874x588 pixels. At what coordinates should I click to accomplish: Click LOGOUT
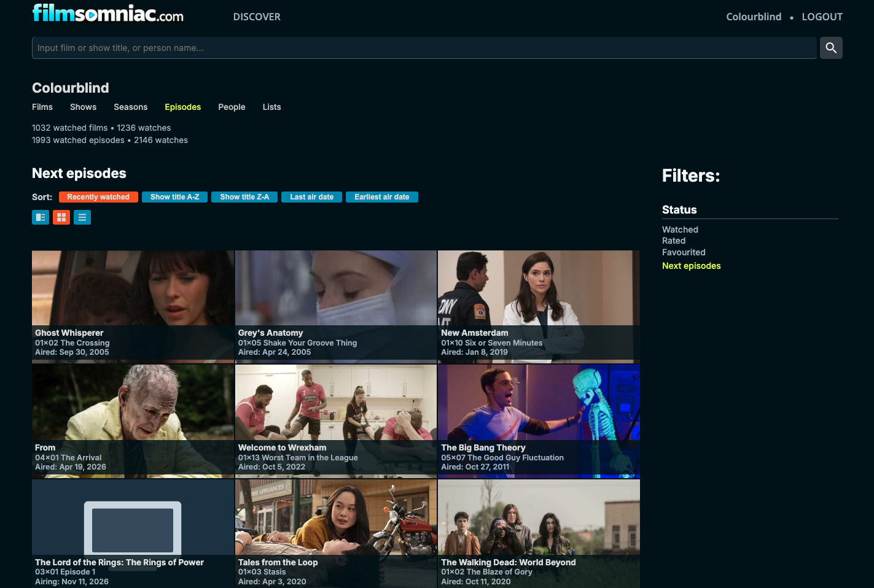click(822, 17)
